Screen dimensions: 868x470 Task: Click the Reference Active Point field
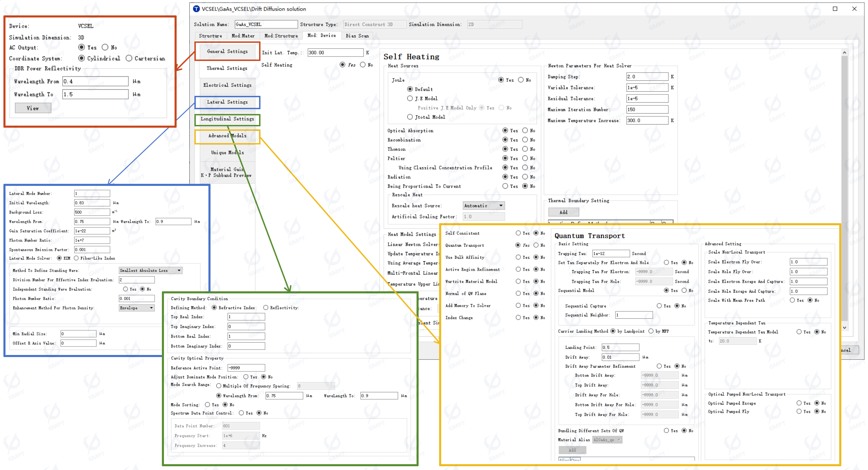(x=246, y=368)
